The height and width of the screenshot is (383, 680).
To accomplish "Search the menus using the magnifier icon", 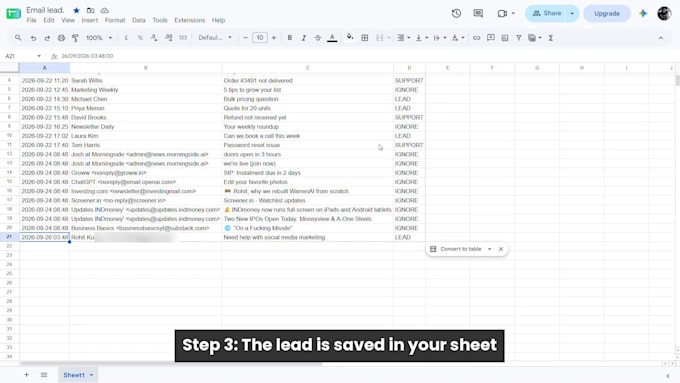I will point(18,38).
